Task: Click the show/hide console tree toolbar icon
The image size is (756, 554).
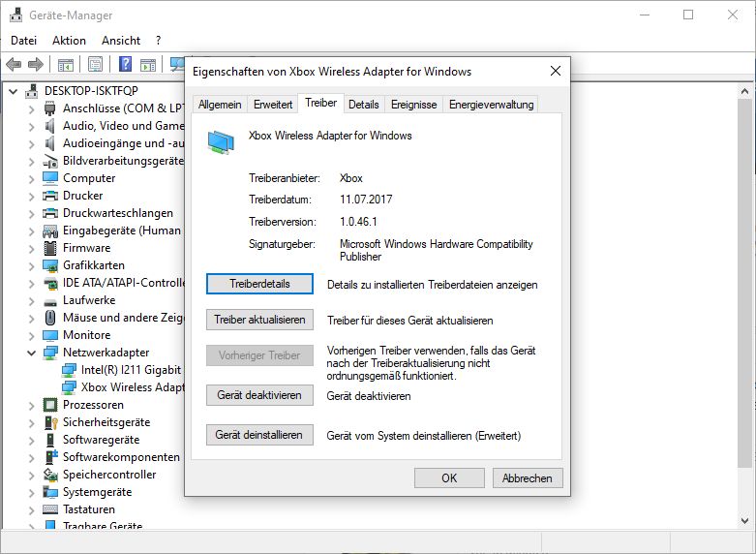Action: [x=66, y=64]
